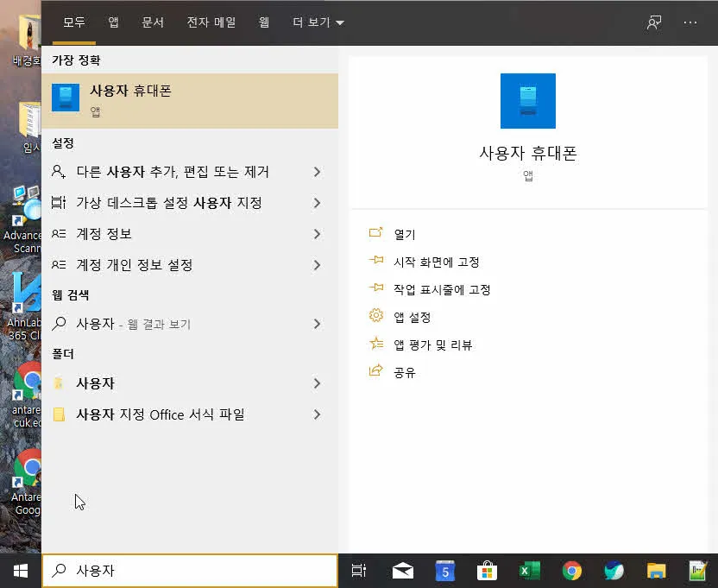
Task: Click the Windows Start button
Action: 19,571
